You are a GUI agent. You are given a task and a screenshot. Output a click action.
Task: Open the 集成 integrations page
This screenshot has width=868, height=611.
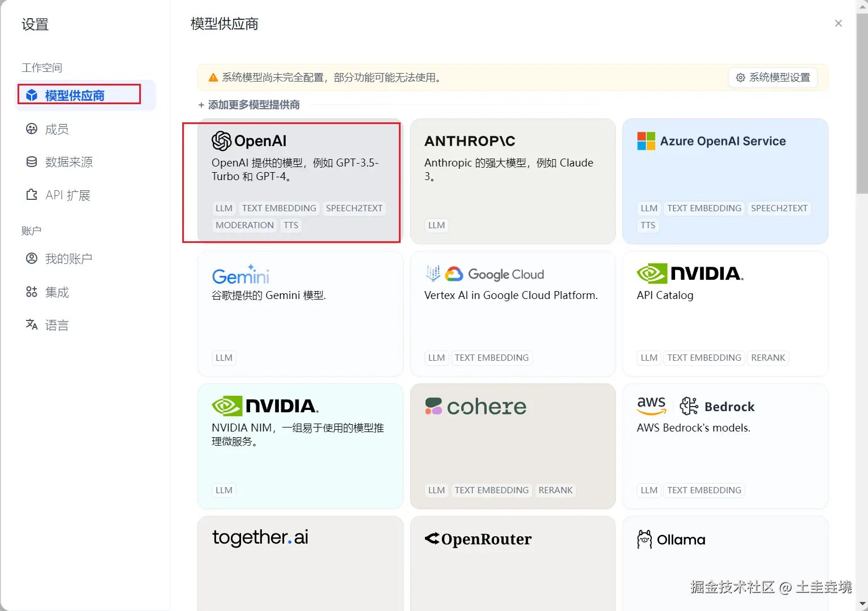(x=57, y=292)
